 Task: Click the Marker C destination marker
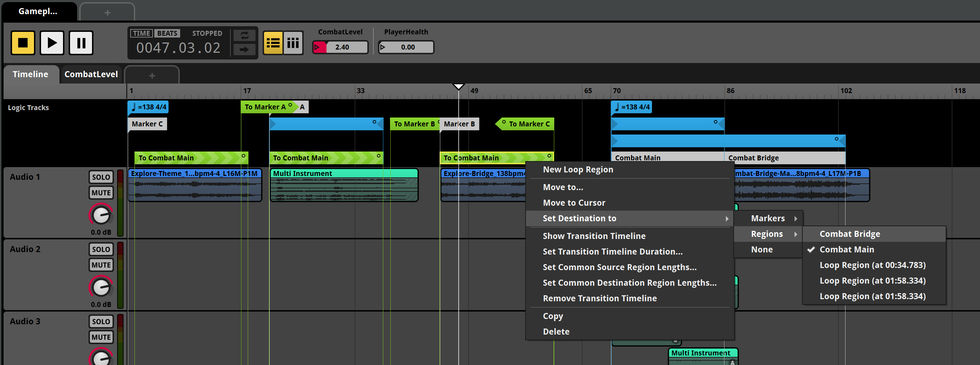147,124
